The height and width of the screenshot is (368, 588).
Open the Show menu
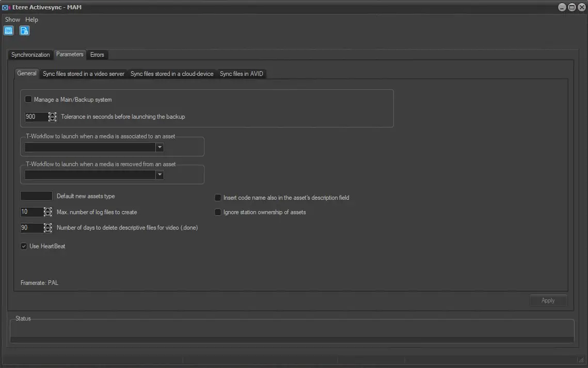click(x=12, y=20)
